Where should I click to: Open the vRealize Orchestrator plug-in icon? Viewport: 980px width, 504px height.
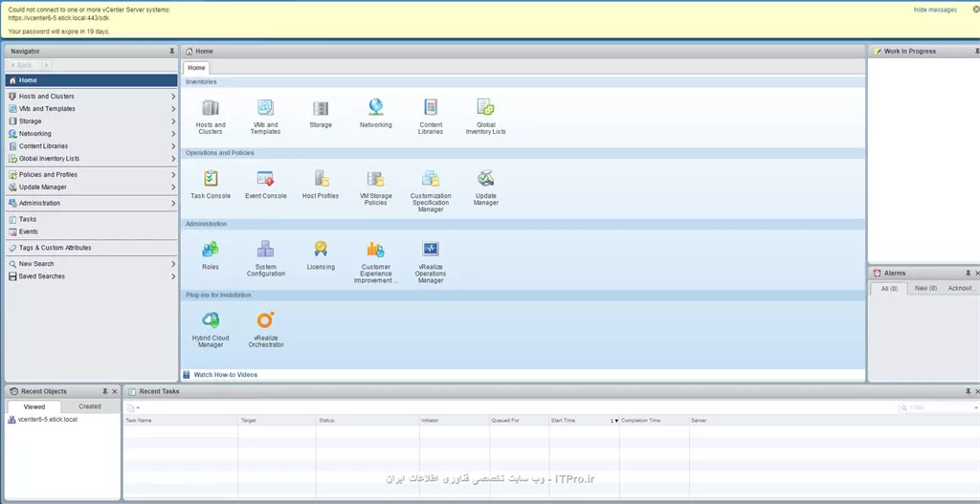coord(266,320)
